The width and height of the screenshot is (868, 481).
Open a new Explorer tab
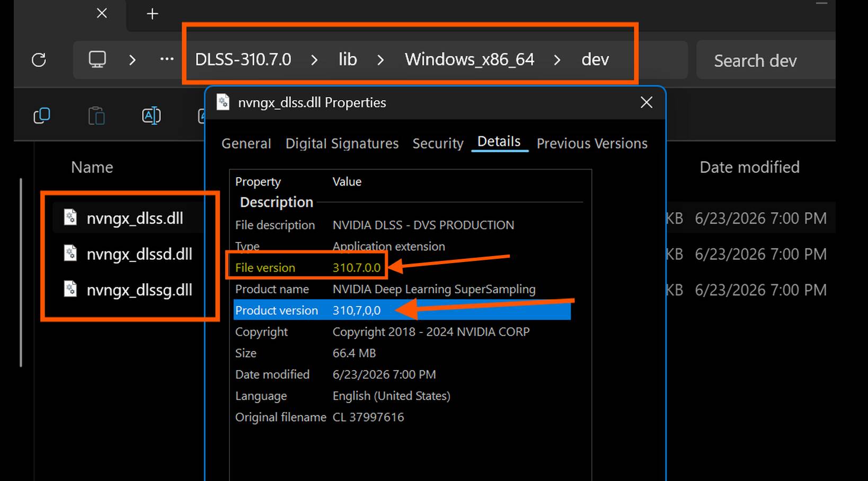click(152, 14)
